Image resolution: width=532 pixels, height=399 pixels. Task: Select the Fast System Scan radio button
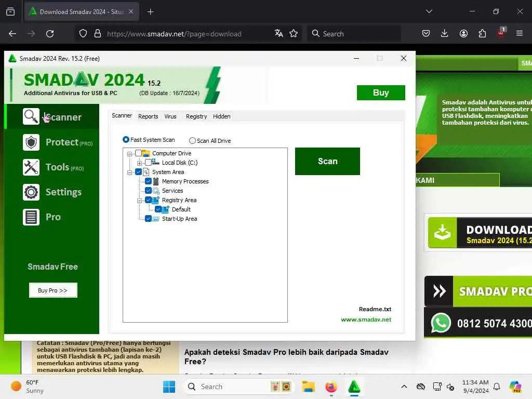(126, 140)
